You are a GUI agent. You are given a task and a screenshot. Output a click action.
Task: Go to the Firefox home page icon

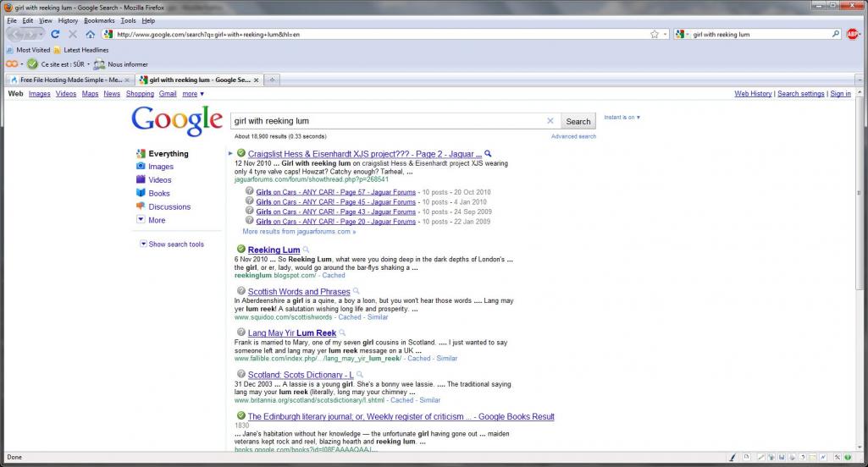(91, 35)
